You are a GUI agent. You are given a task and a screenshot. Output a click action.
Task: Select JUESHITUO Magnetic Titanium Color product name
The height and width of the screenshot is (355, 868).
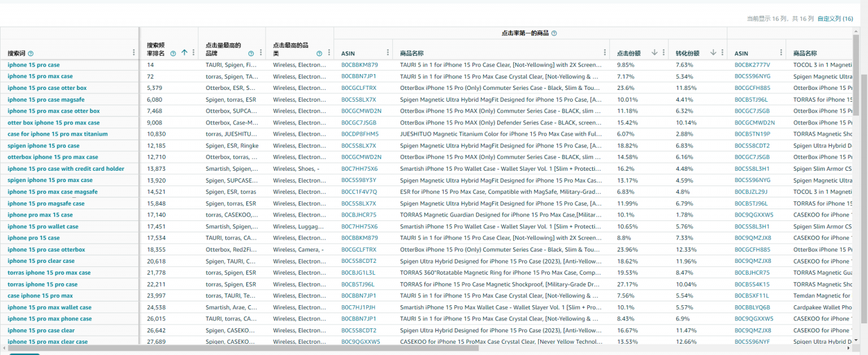tap(501, 134)
